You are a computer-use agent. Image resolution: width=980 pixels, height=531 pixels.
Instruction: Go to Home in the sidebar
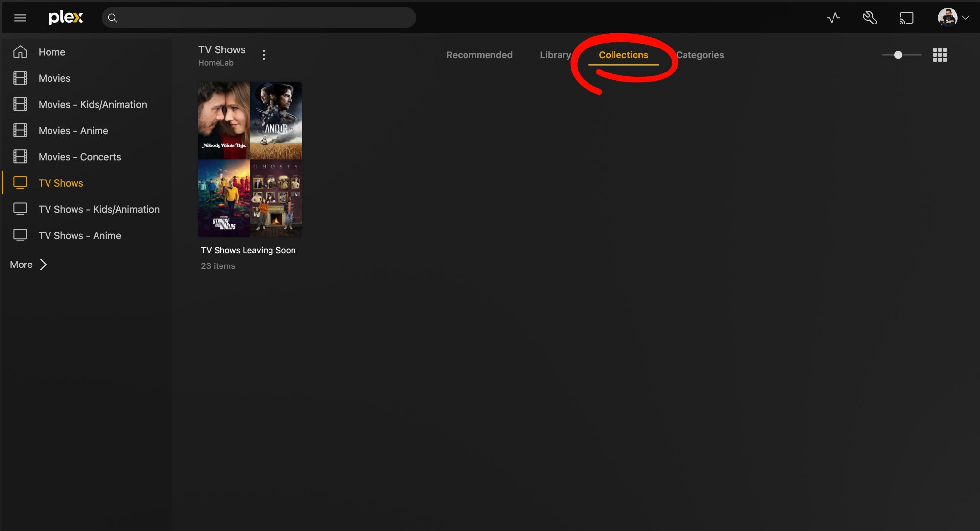(51, 52)
